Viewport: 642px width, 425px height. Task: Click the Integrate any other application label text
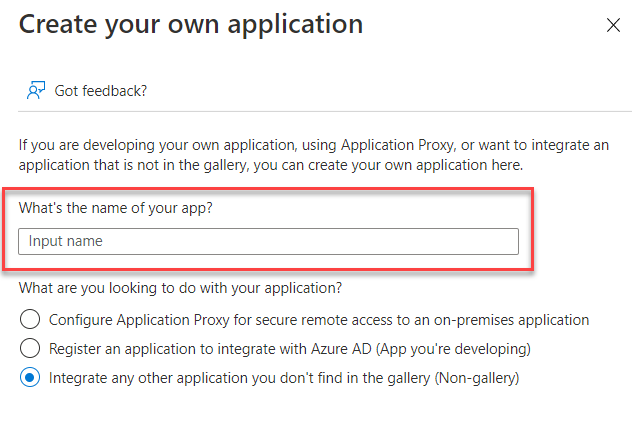pos(284,378)
